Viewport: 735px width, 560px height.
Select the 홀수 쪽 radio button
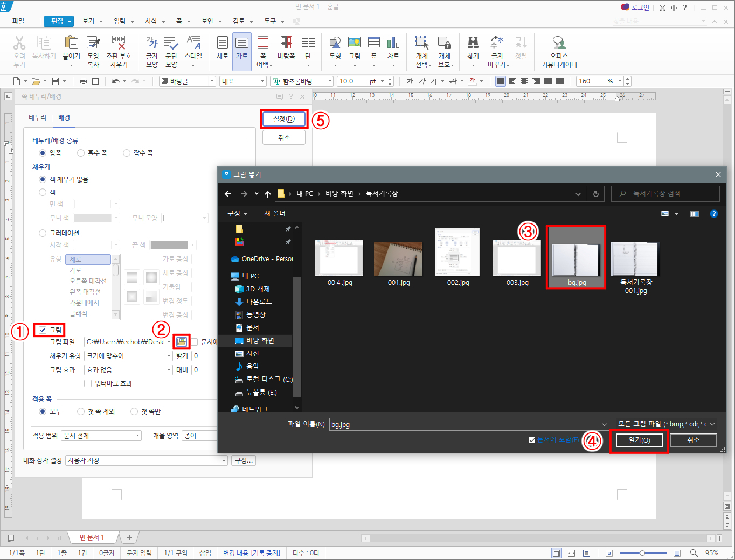click(x=81, y=153)
